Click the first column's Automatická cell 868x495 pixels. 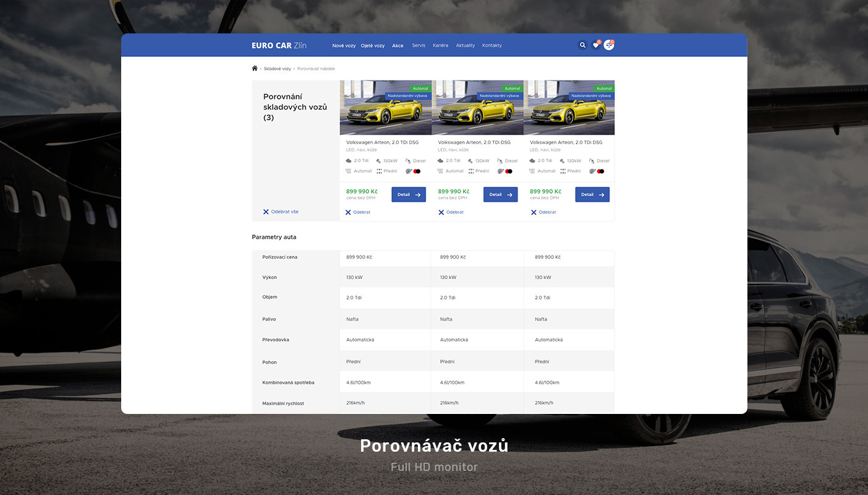pyautogui.click(x=360, y=340)
